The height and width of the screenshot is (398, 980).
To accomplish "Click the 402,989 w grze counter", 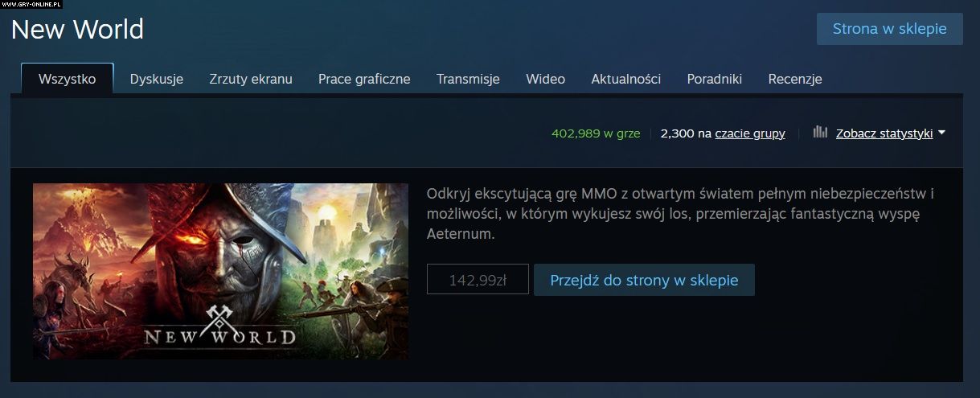I will click(596, 133).
